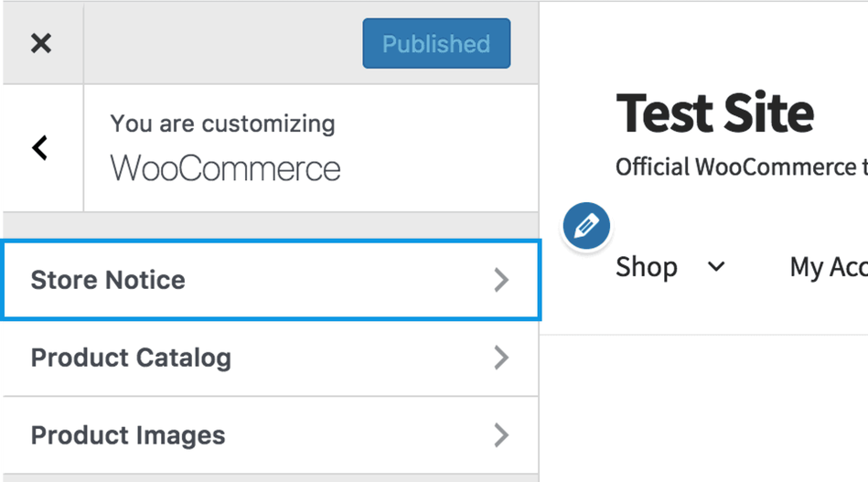Click the Test Site title
This screenshot has width=868, height=482.
coord(714,113)
